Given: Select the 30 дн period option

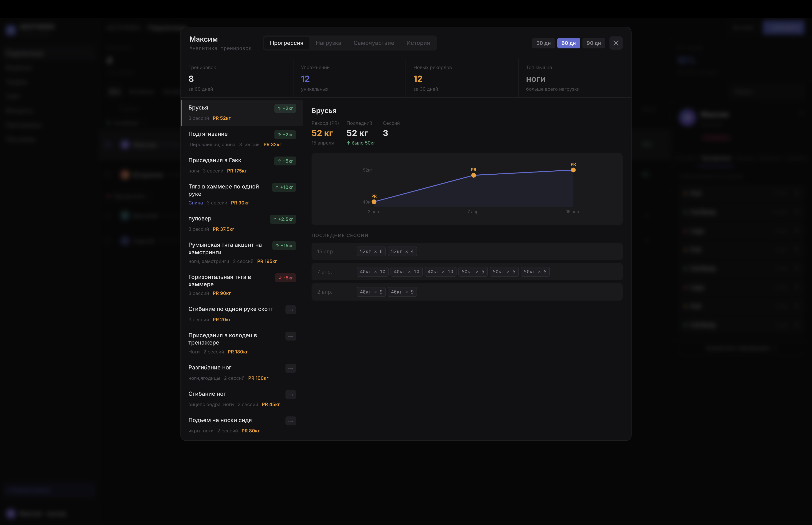Looking at the screenshot, I should (543, 43).
